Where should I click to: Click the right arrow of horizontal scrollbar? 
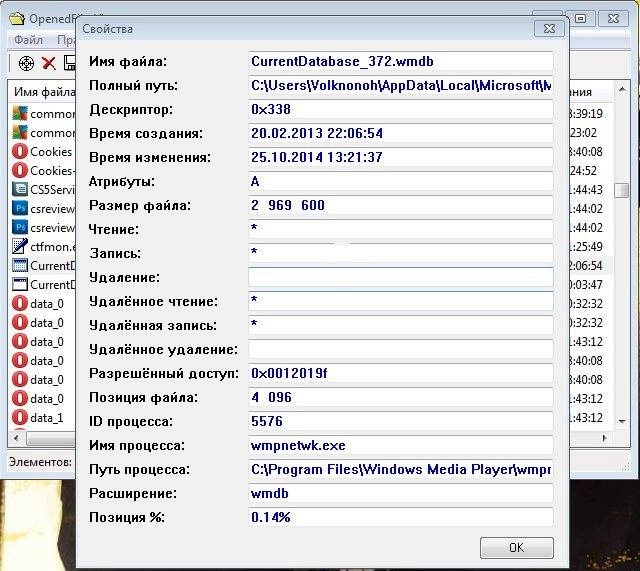tap(604, 438)
